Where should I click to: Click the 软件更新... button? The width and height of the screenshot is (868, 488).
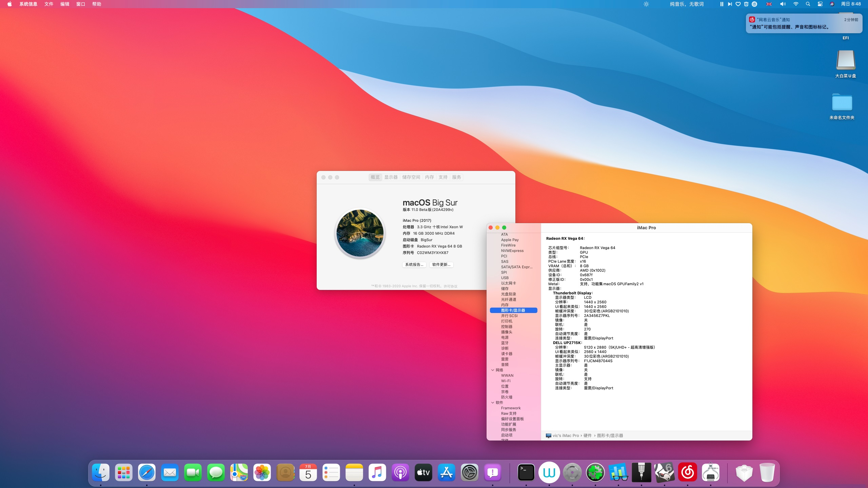click(x=441, y=265)
